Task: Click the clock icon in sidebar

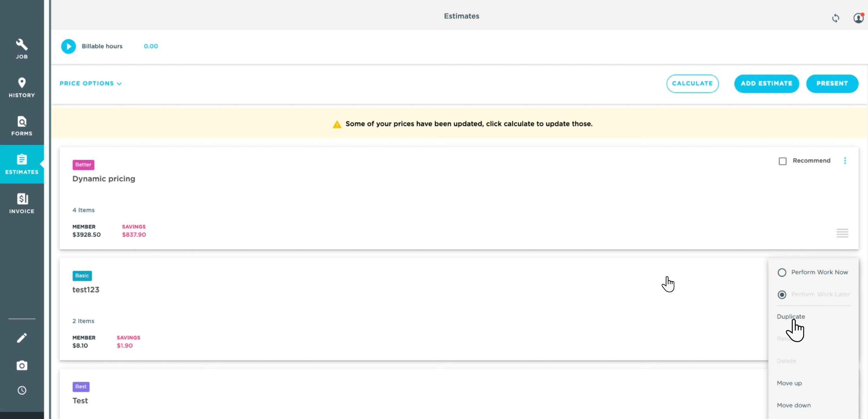Action: [x=22, y=390]
